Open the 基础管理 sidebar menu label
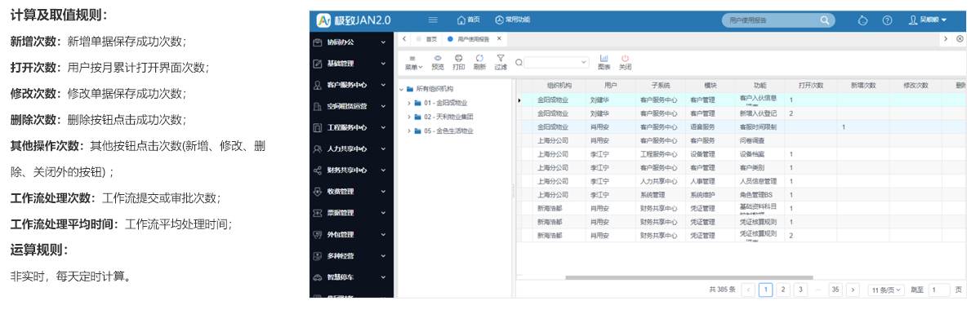Viewport: 980px width, 310px height. (x=341, y=63)
